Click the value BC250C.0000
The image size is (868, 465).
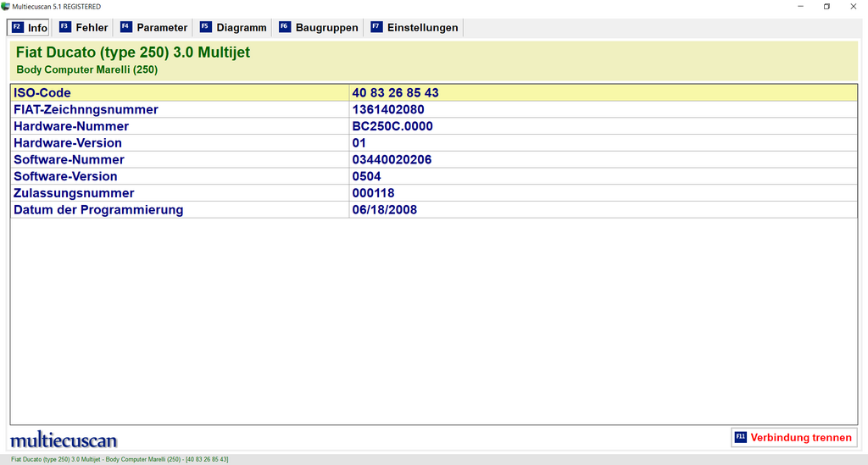[x=392, y=126]
